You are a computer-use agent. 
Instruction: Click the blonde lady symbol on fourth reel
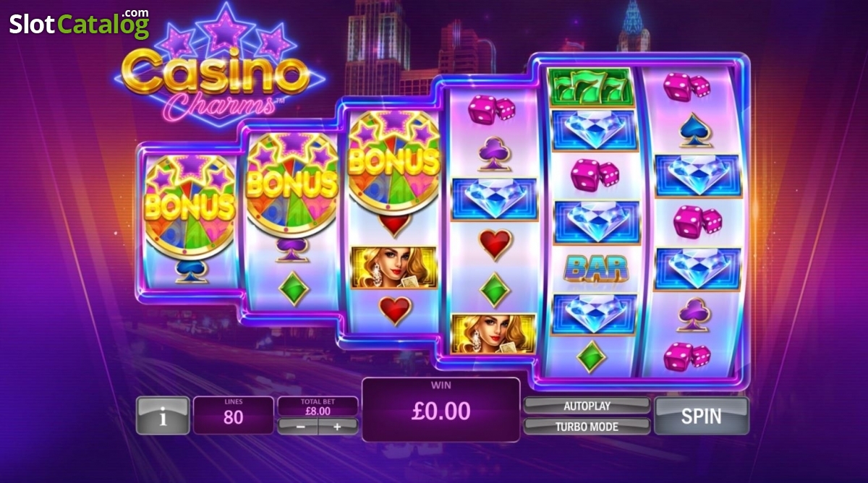point(493,333)
